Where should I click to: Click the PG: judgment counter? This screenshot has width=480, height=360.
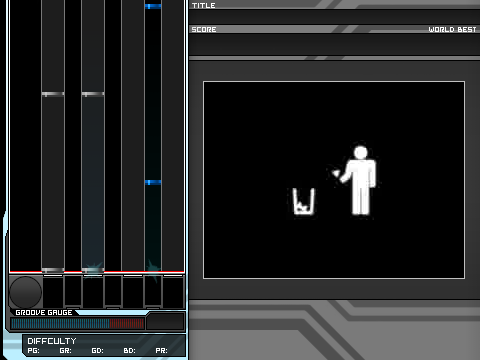click(x=33, y=351)
